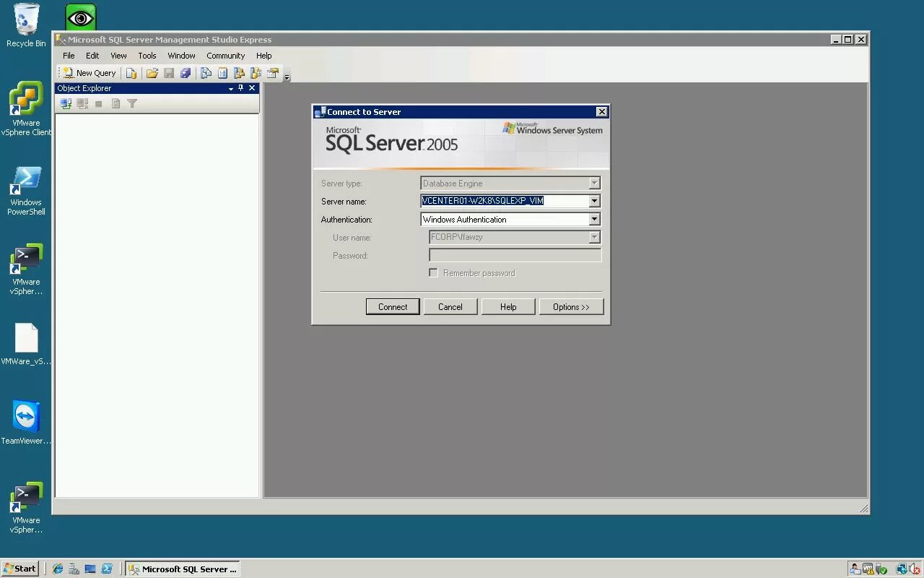The width and height of the screenshot is (924, 578).
Task: Open a file with the folder icon
Action: (152, 73)
